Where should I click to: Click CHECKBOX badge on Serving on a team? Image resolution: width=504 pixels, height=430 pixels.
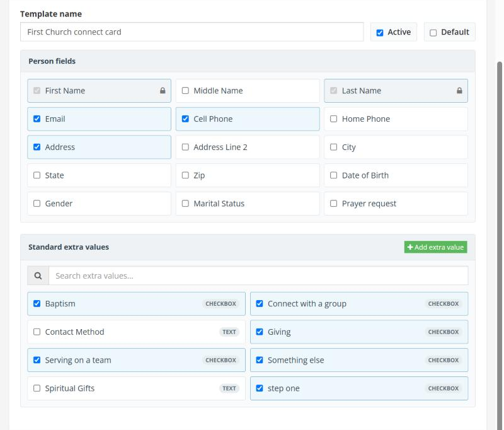point(221,360)
